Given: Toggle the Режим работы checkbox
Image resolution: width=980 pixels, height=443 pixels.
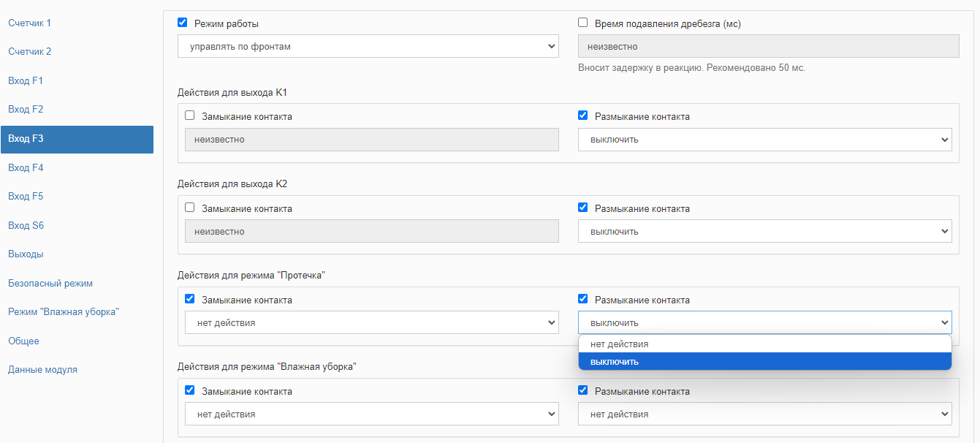Looking at the screenshot, I should point(183,23).
